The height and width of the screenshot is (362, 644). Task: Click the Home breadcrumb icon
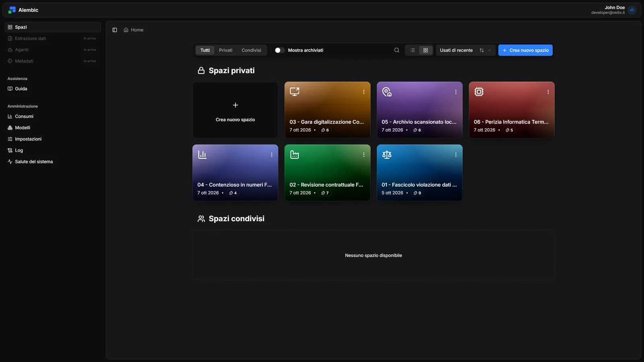click(126, 30)
